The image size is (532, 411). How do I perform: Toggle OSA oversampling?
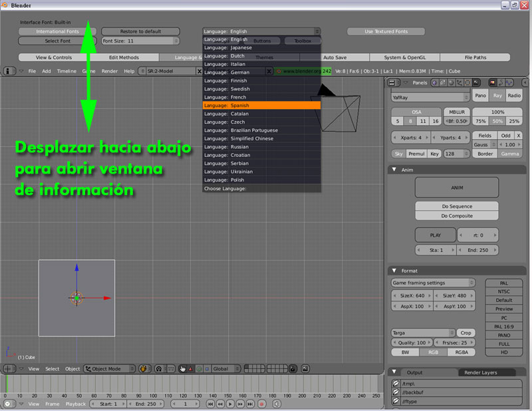point(416,112)
